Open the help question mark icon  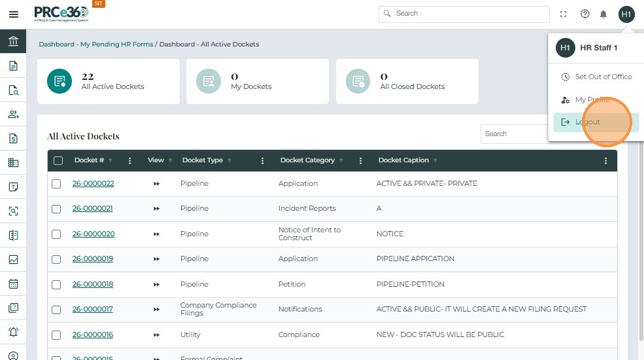(585, 14)
